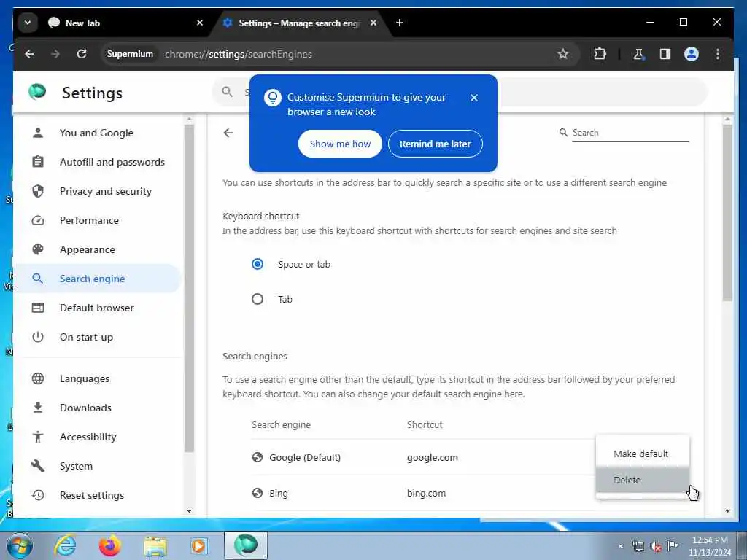Click the Show me how button
Screen dimensions: 747x560
pos(340,144)
